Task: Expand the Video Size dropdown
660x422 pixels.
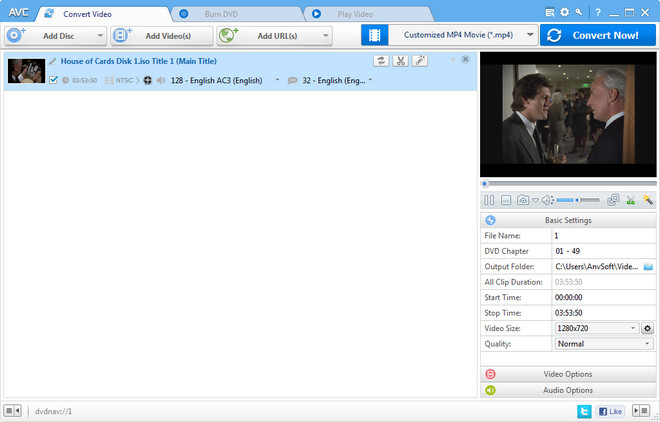Action: [634, 328]
